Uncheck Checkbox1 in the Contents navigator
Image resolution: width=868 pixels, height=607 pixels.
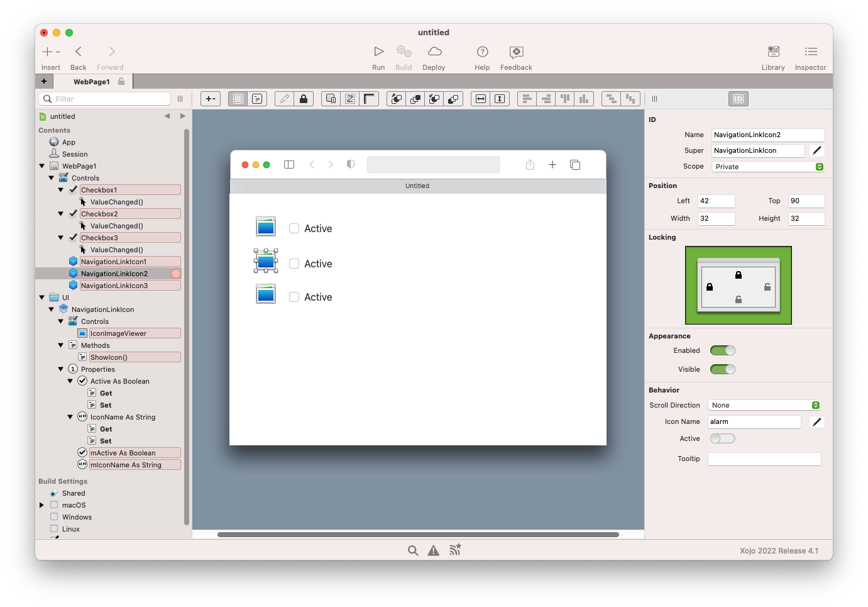pos(74,189)
